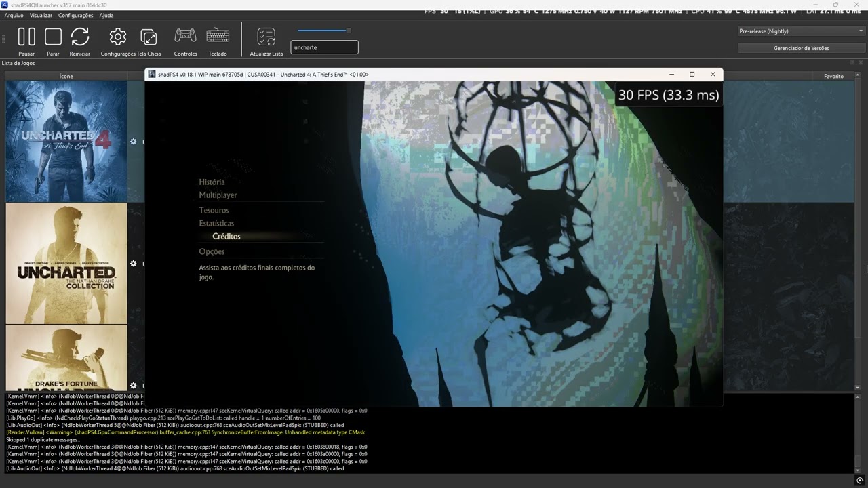This screenshot has width=868, height=488.
Task: Click the yellow Render.Vulkan warning log line
Action: (185, 432)
